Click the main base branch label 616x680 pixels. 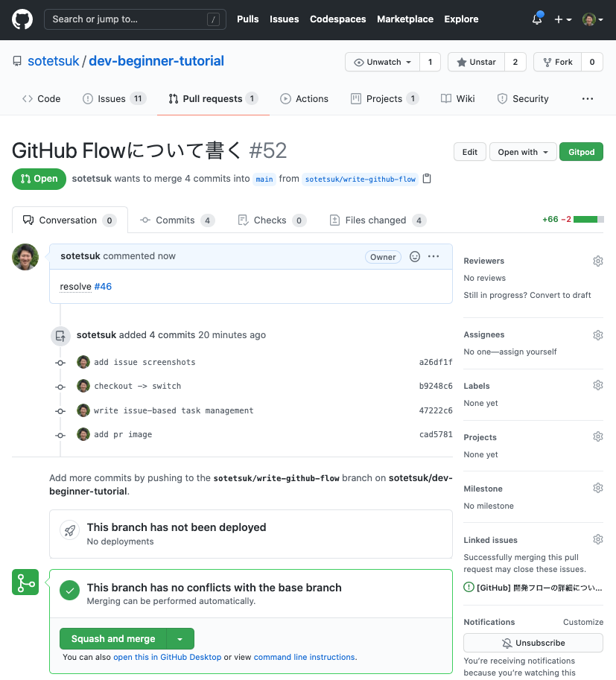264,179
